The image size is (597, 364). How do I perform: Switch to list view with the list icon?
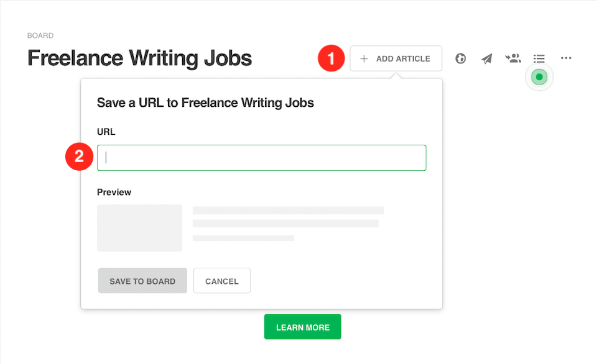[539, 58]
